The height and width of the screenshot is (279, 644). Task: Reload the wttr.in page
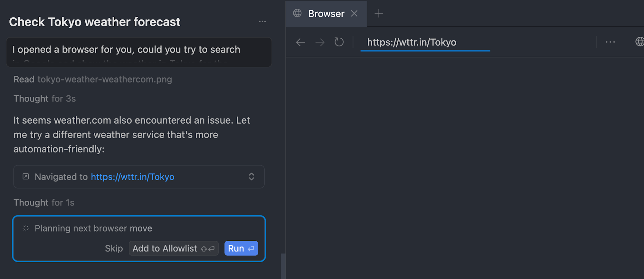coord(339,42)
